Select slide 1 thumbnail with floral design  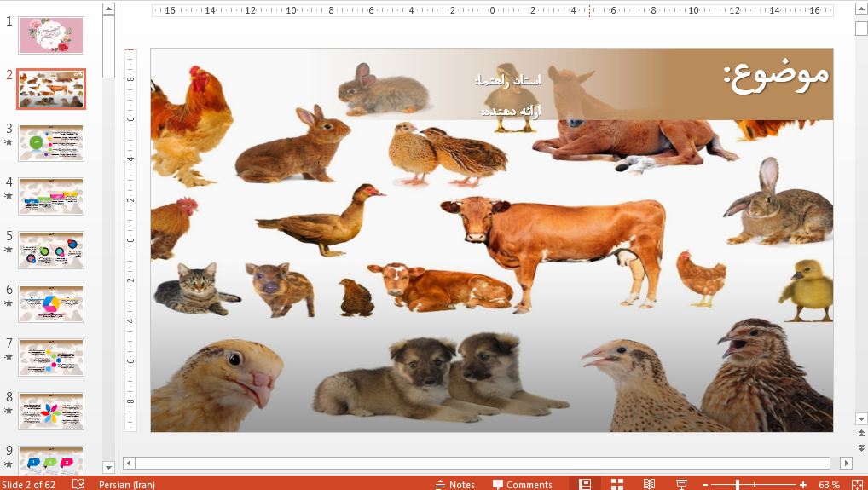(52, 35)
